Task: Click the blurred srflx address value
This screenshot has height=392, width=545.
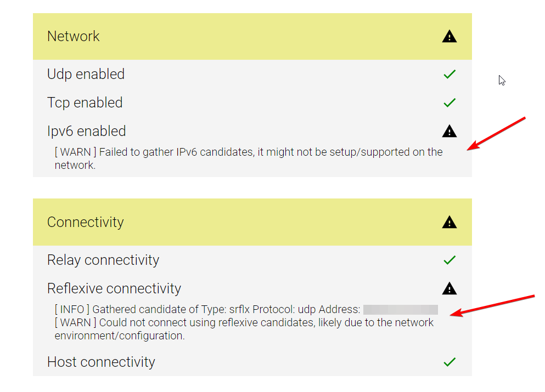Action: [400, 310]
